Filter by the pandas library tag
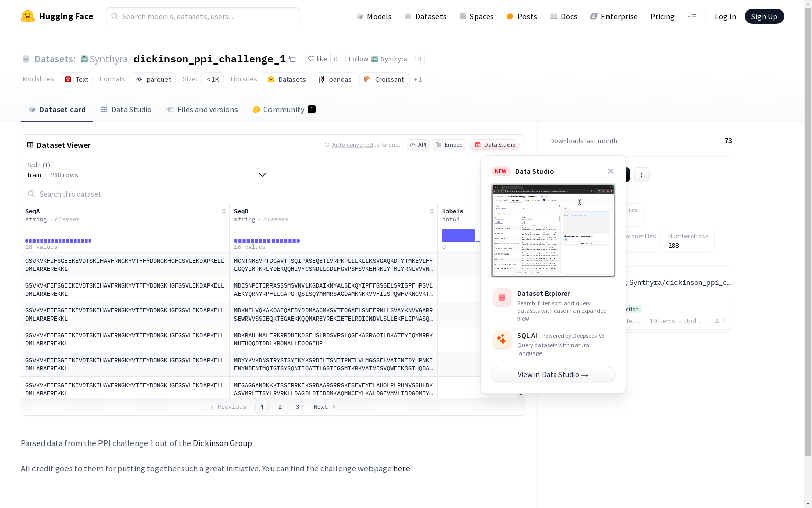 pyautogui.click(x=335, y=79)
